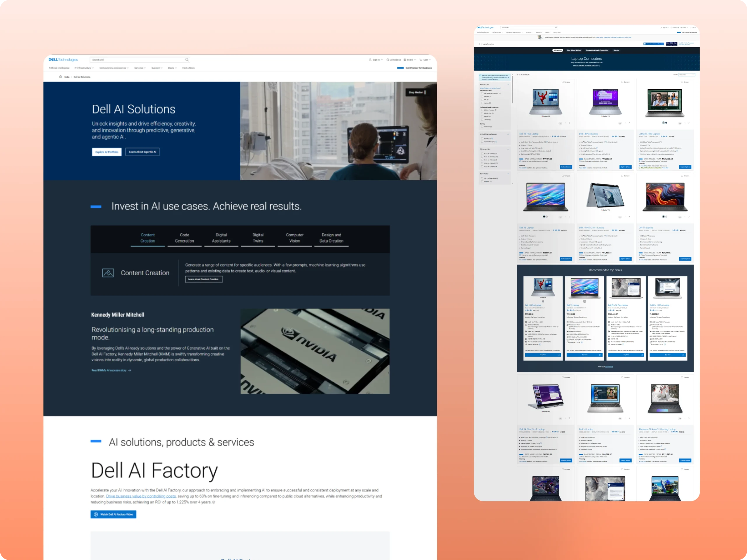Select the dark color swatch on the Latitude 7350 card
The height and width of the screenshot is (560, 747).
666,123
